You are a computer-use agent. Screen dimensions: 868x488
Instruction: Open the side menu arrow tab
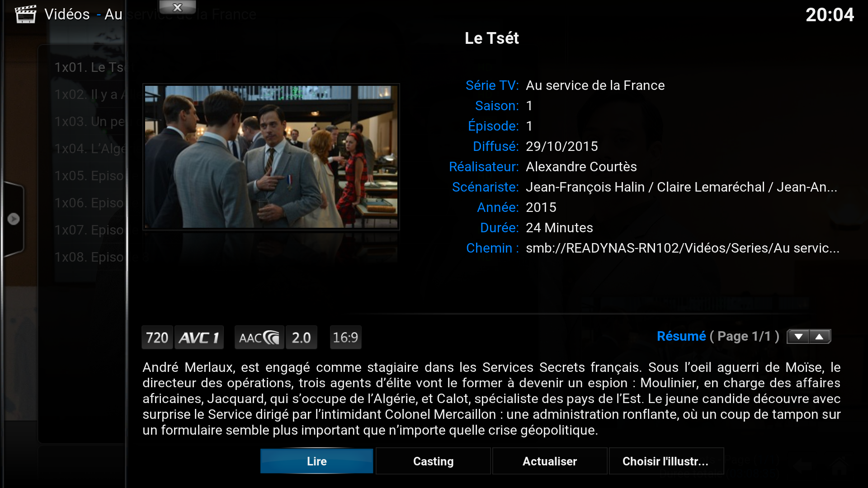point(13,219)
